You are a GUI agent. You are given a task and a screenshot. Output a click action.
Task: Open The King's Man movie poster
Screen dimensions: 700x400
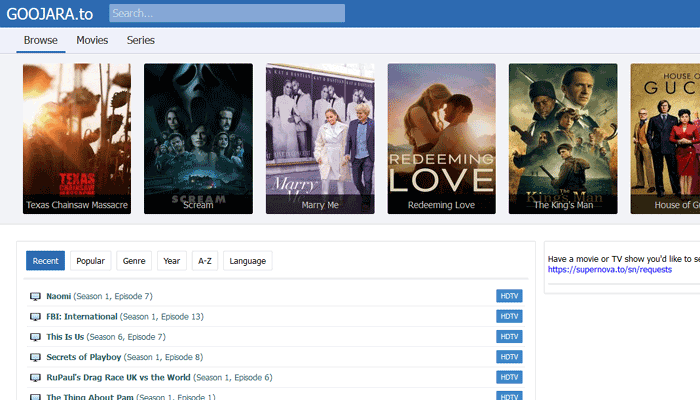563,138
